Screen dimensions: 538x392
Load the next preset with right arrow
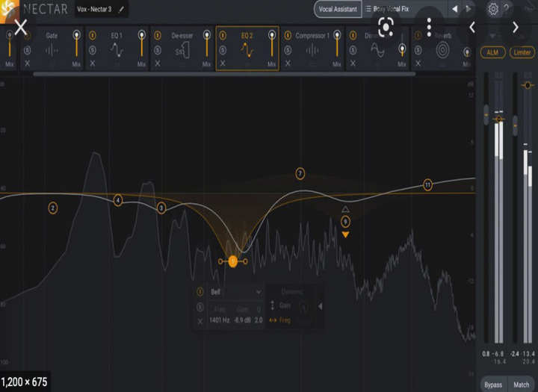(x=468, y=9)
